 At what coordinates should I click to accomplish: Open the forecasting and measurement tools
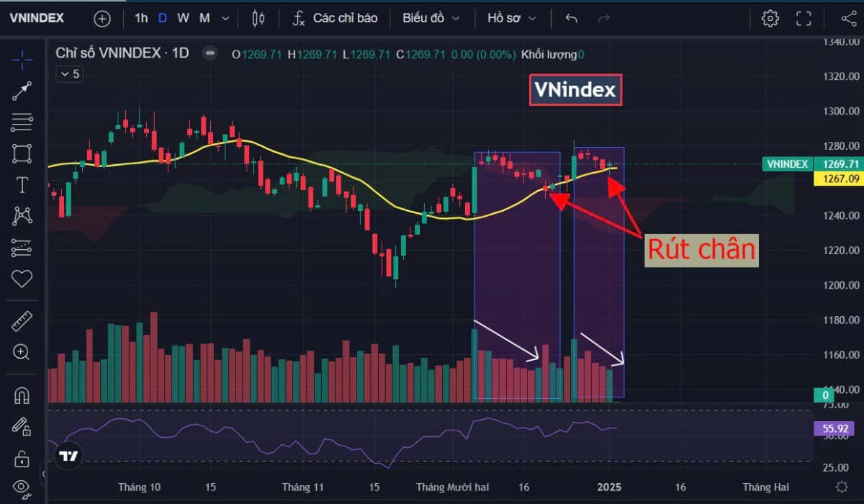(x=22, y=247)
